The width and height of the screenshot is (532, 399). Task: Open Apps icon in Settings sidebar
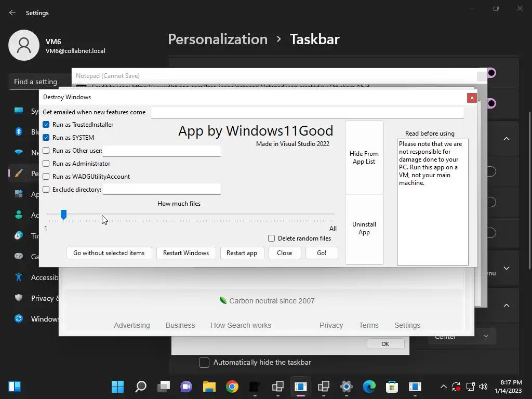coord(19,194)
